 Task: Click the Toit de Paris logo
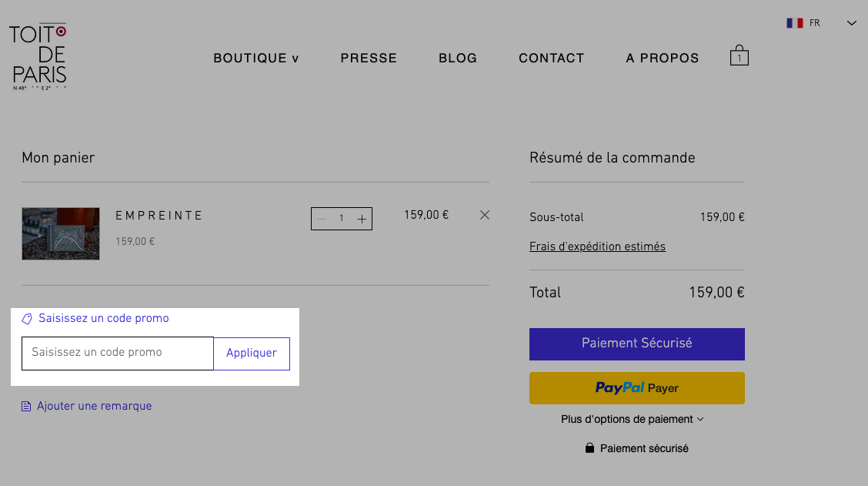38,56
